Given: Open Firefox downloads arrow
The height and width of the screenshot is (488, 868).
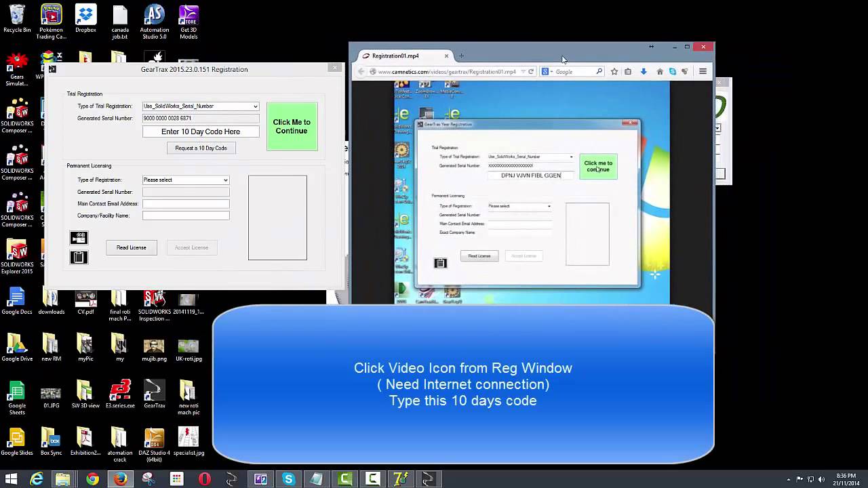Looking at the screenshot, I should [x=644, y=71].
